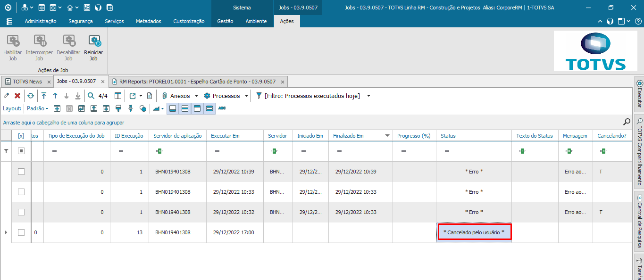Viewport: 644px width, 280px height.
Task: Tick checkbox for the 10:33 execution row
Action: [21, 192]
